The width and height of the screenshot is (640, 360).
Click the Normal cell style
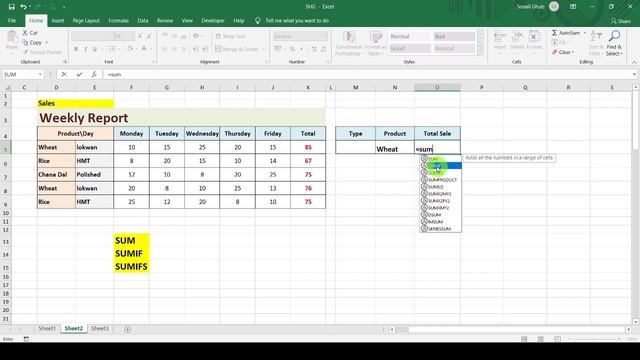pos(410,36)
